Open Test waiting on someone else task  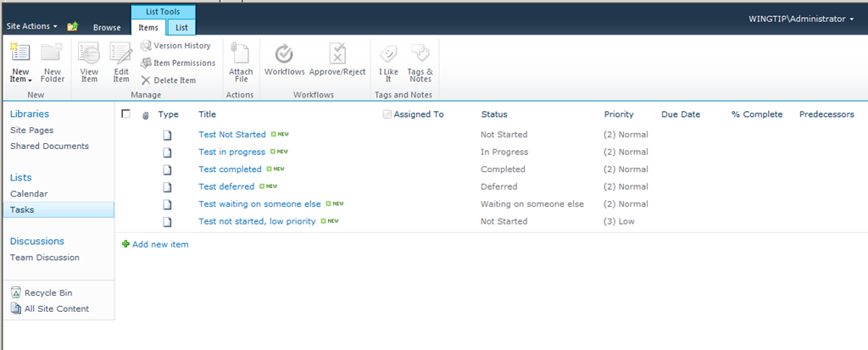click(x=259, y=203)
